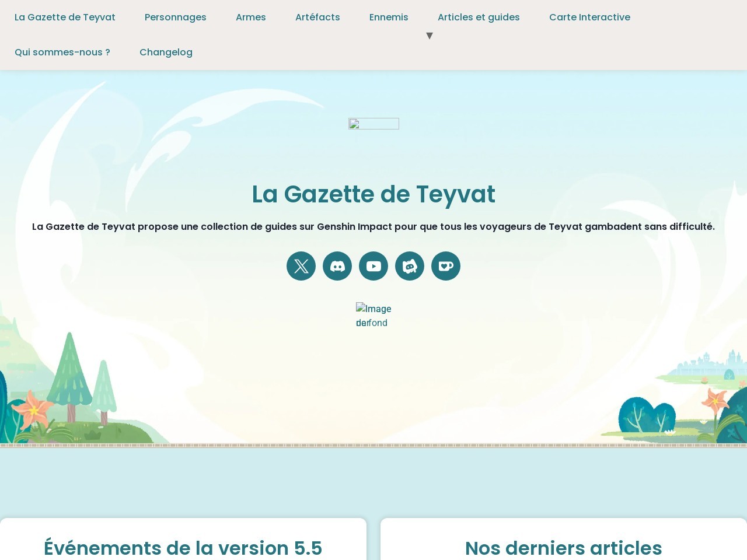Open the Discord social icon

point(337,266)
